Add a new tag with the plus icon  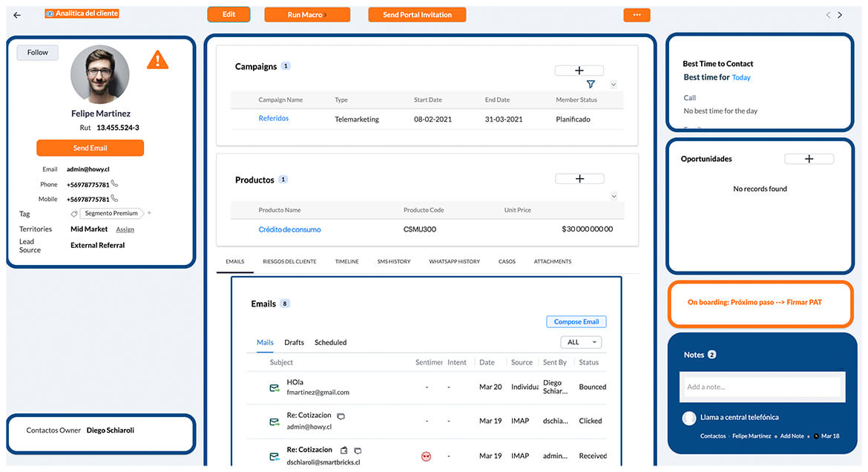(149, 213)
